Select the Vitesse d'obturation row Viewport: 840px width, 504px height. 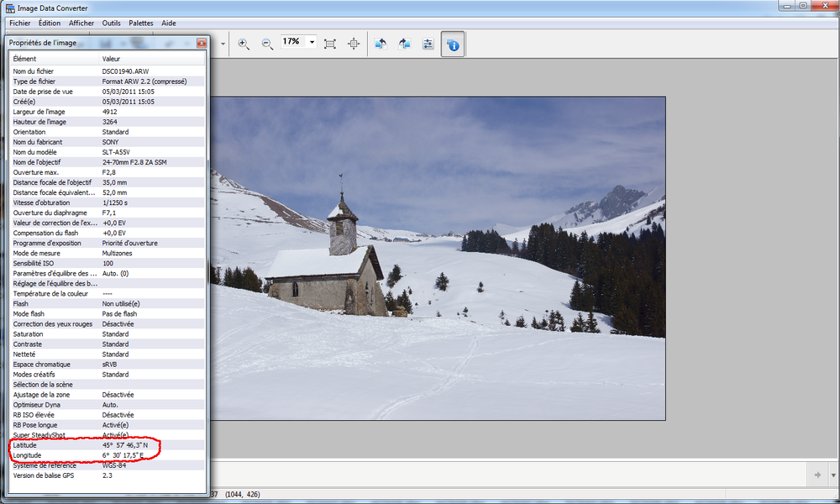pos(108,203)
